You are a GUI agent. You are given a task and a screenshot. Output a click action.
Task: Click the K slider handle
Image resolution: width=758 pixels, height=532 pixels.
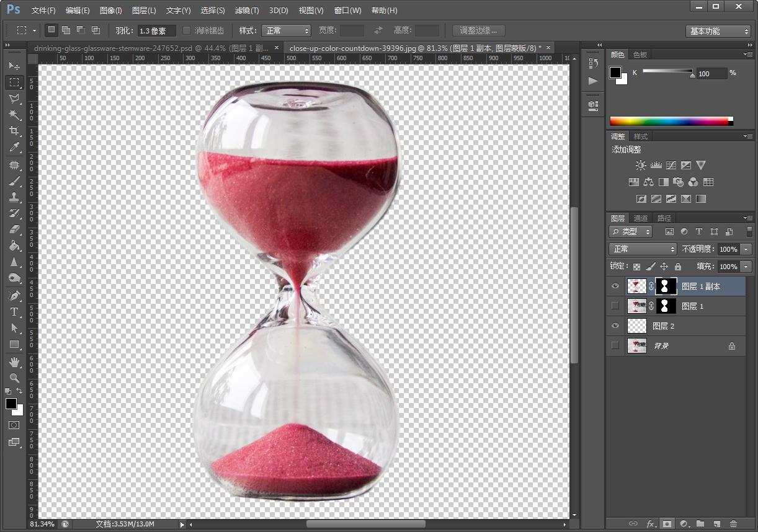coord(692,75)
